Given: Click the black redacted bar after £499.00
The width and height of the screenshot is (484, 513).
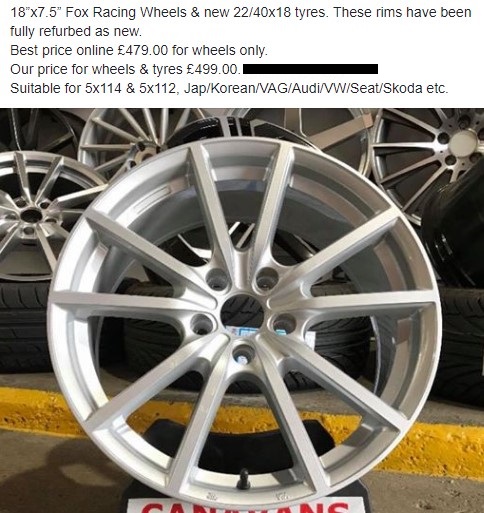Looking at the screenshot, I should [x=311, y=69].
